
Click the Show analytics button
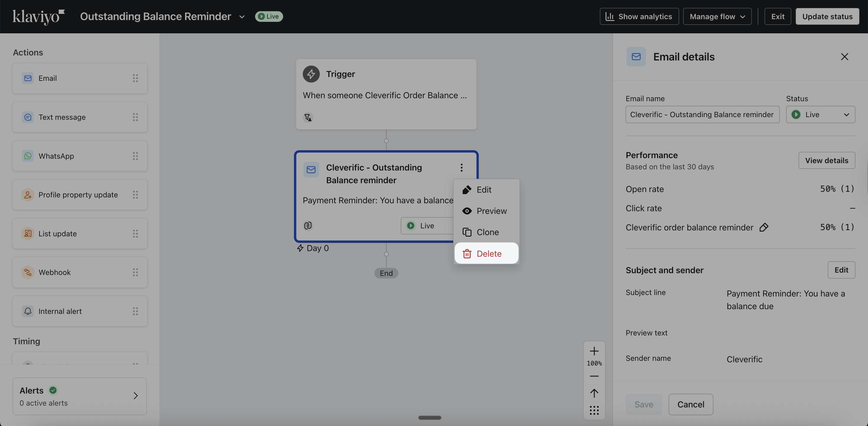coord(639,17)
